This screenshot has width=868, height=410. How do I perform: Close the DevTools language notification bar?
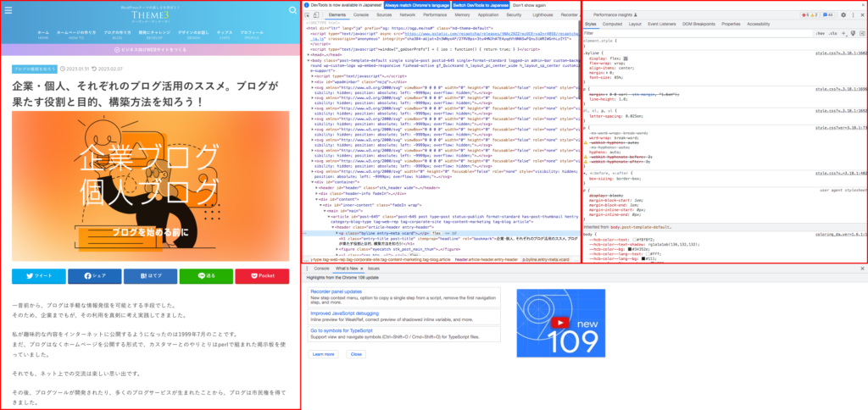(x=862, y=5)
